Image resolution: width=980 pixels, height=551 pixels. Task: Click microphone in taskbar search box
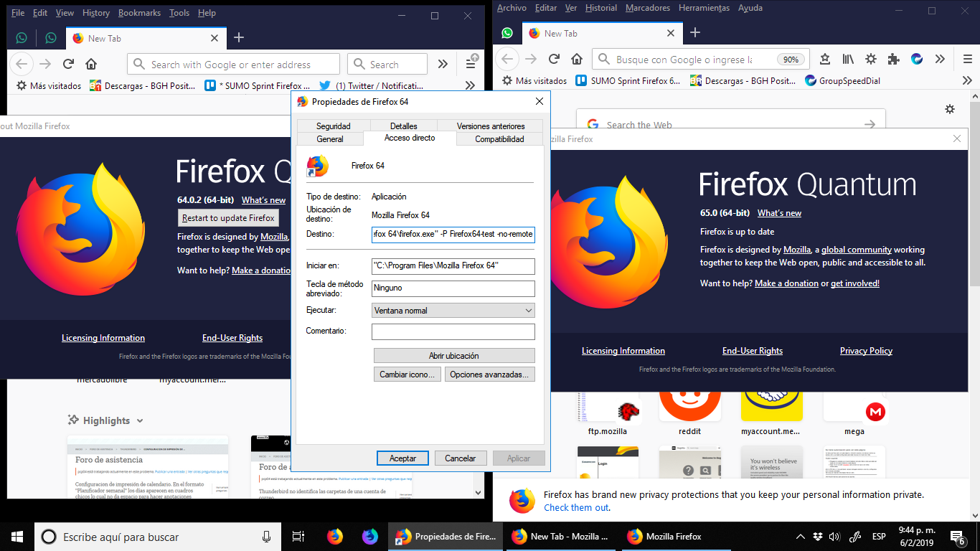point(267,536)
